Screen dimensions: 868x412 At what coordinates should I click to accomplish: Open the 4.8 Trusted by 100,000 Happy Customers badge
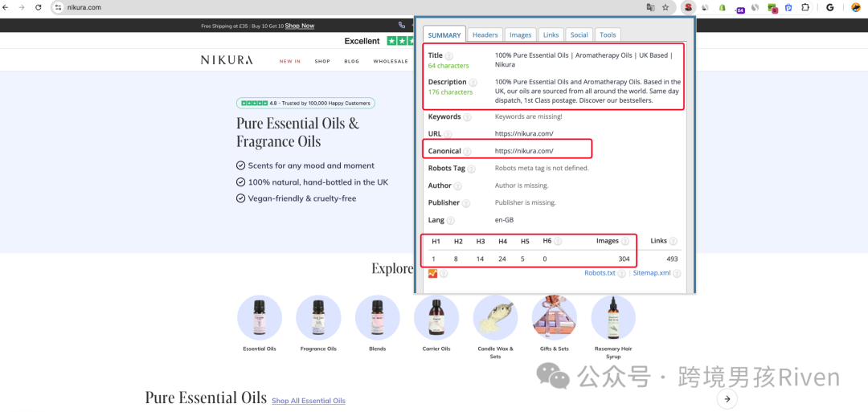click(305, 103)
